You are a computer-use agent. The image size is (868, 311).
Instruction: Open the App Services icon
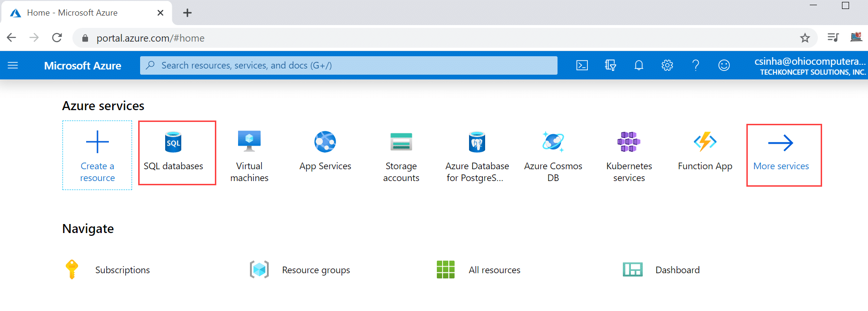click(325, 142)
